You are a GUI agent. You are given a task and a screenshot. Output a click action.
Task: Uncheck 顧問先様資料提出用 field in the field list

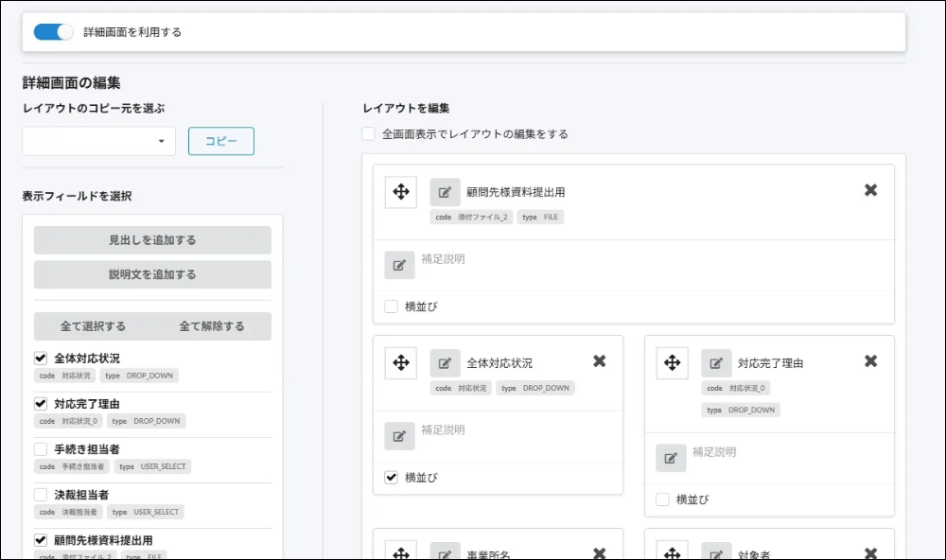41,539
